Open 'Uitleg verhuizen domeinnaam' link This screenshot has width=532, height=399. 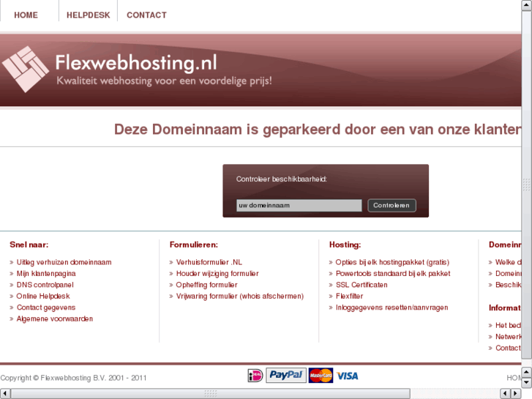pyautogui.click(x=64, y=262)
